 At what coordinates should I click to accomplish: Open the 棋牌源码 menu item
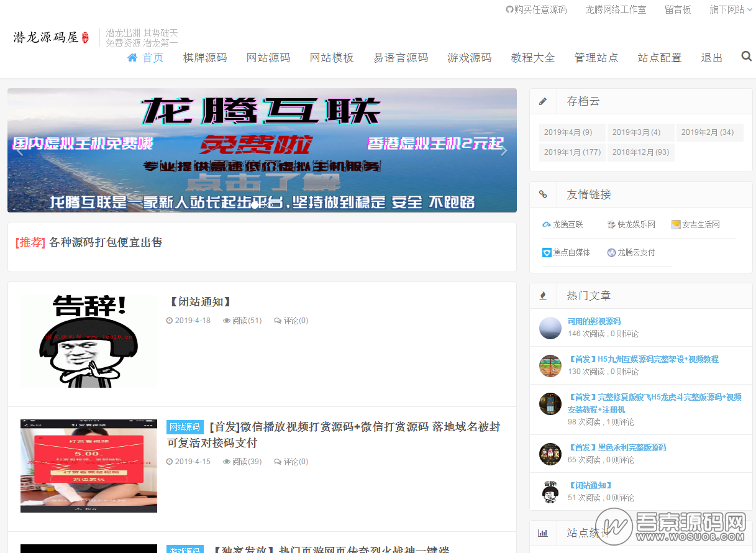click(205, 58)
